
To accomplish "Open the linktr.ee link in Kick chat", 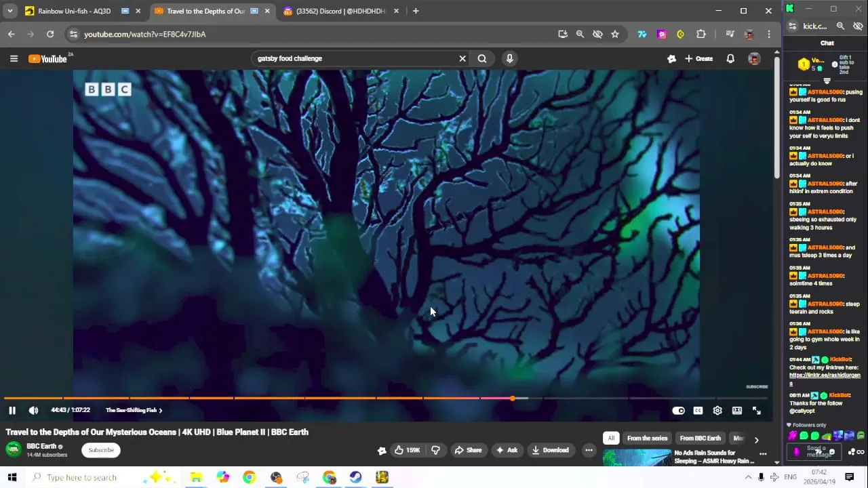I will (x=825, y=379).
